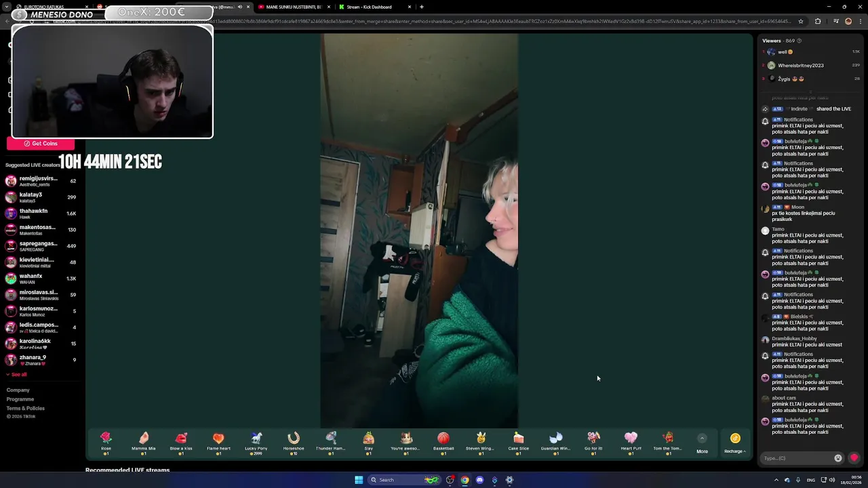Send the Lucky Pony gift
Image resolution: width=868 pixels, height=488 pixels.
256,443
